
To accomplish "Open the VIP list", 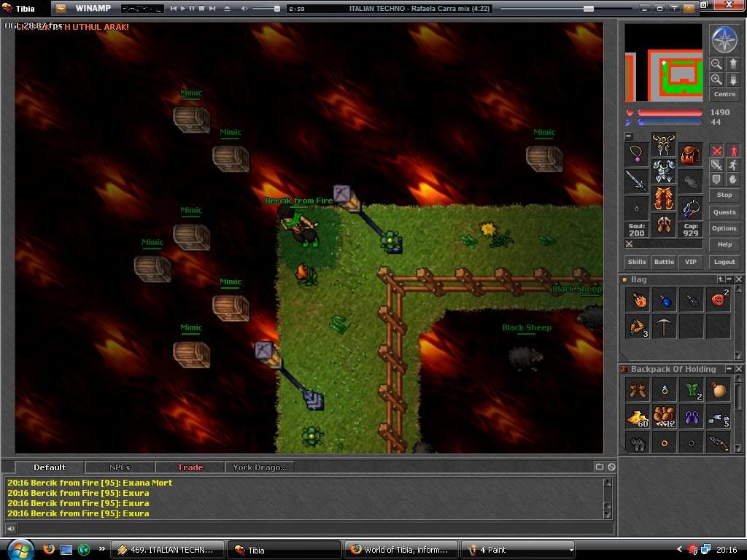I will (x=690, y=262).
